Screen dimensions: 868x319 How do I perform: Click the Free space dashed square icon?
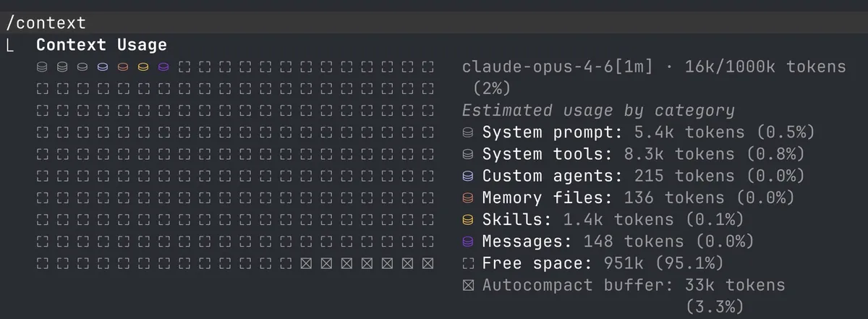(x=468, y=263)
